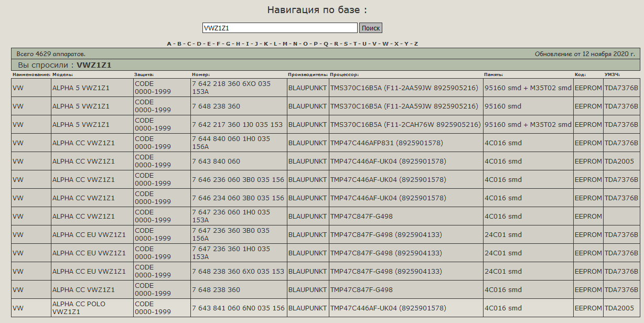The height and width of the screenshot is (323, 644).
Task: Click the Номер column header
Action: (201, 74)
